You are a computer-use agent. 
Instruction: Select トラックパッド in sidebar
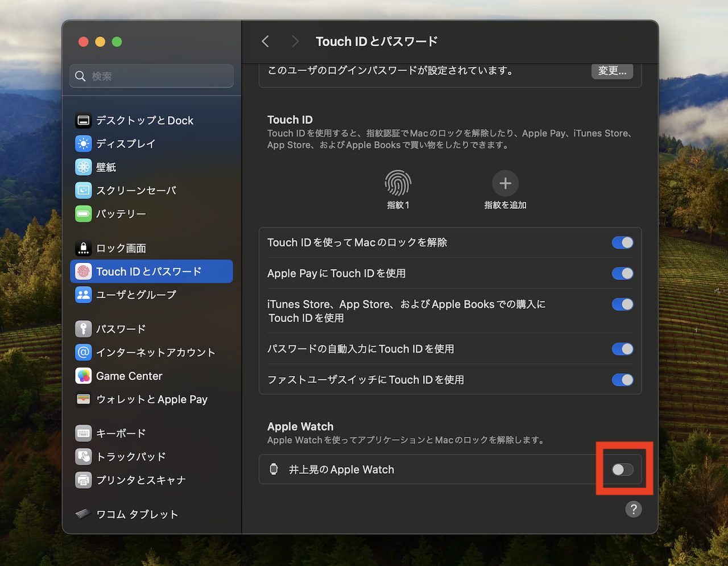click(x=151, y=457)
